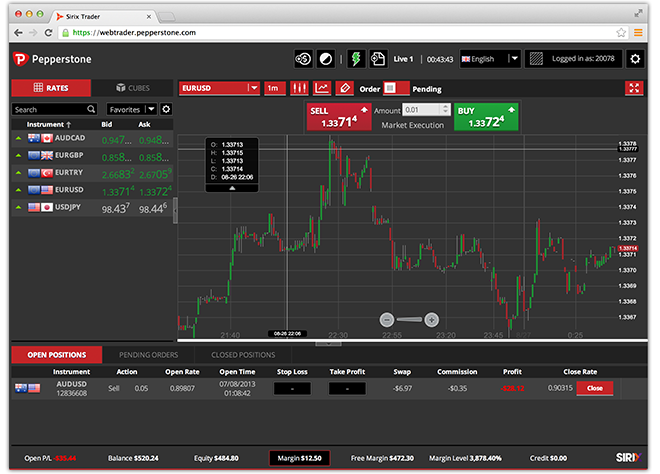Show the Closed Positions tab
The width and height of the screenshot is (660, 474).
[243, 354]
